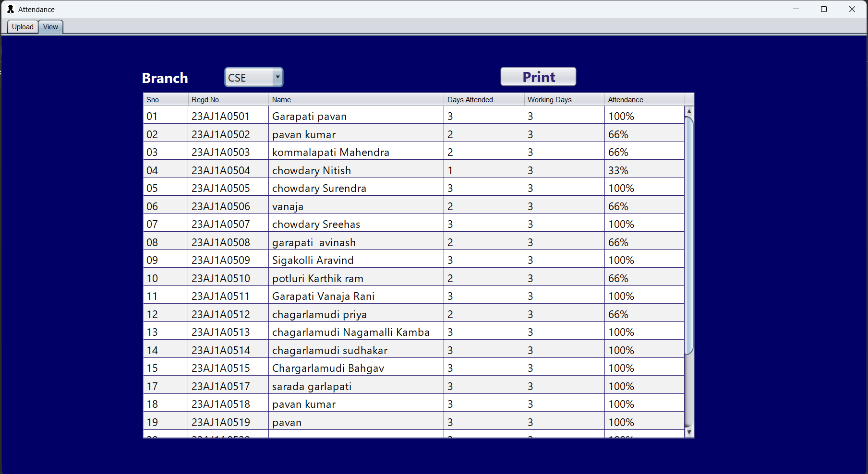Click the Working Days cell for Garapati pavan

[564, 116]
